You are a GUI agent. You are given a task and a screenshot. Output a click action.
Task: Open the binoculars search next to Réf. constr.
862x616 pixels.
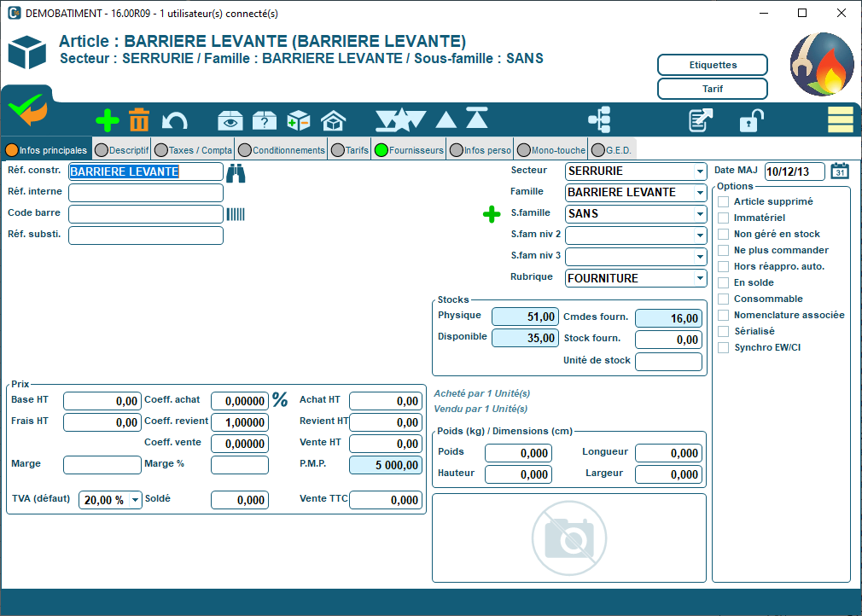[237, 171]
